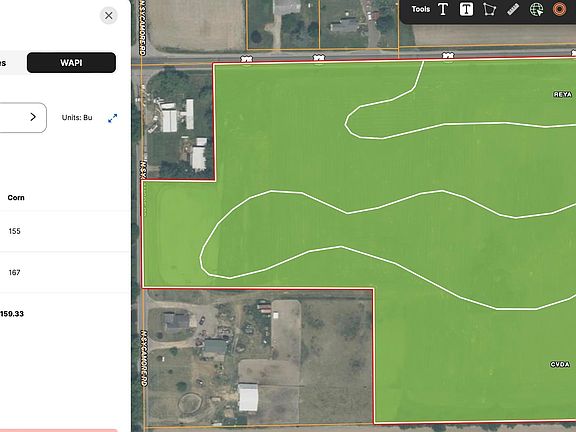The height and width of the screenshot is (432, 576).
Task: Open the selector with right chevron
Action: coord(23,118)
